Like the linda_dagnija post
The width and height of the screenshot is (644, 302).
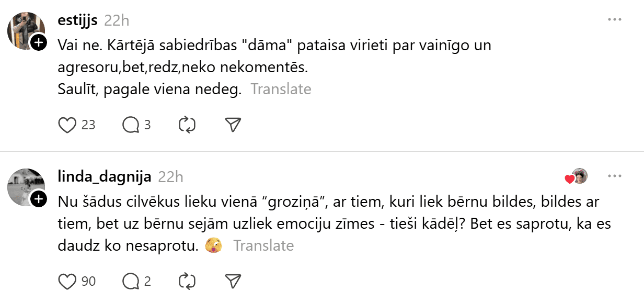point(67,282)
